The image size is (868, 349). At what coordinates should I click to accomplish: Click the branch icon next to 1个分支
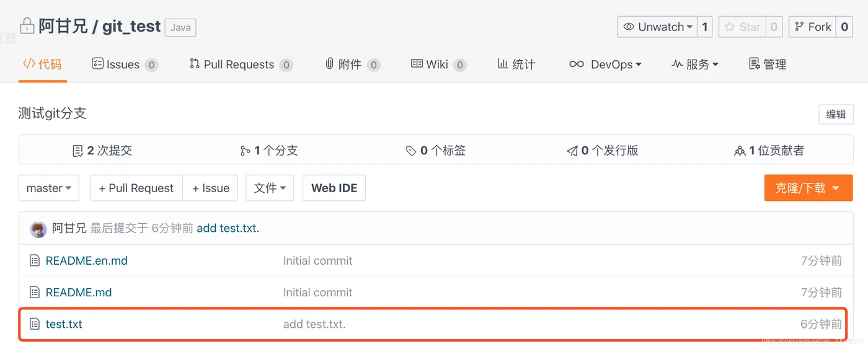click(246, 151)
